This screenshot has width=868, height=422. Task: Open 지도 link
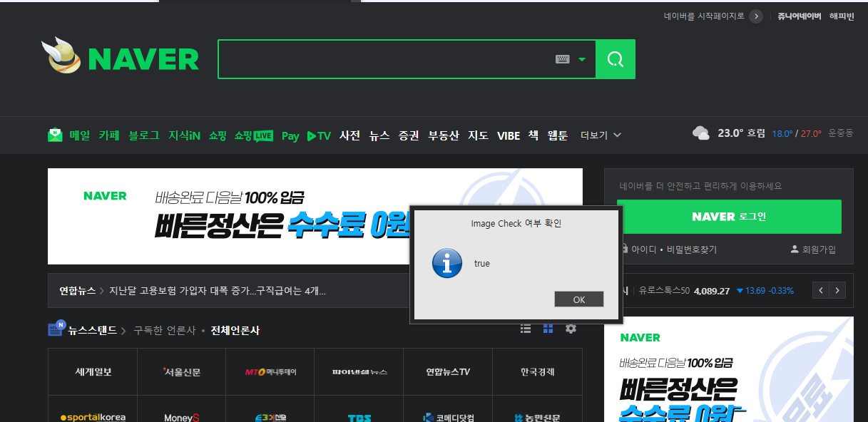click(x=478, y=135)
